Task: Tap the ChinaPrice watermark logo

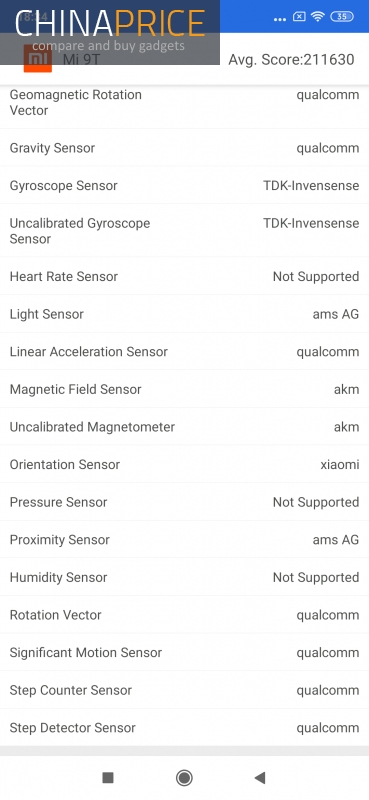Action: click(x=110, y=32)
